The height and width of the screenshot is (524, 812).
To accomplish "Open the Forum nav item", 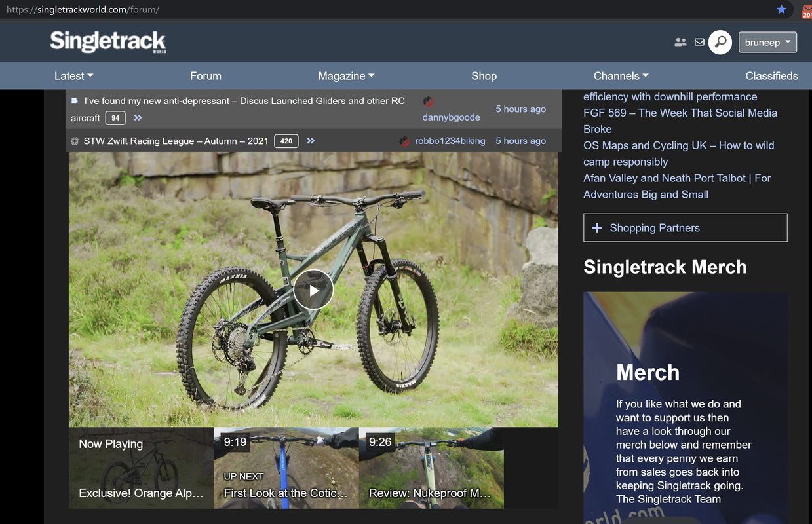I will point(206,76).
